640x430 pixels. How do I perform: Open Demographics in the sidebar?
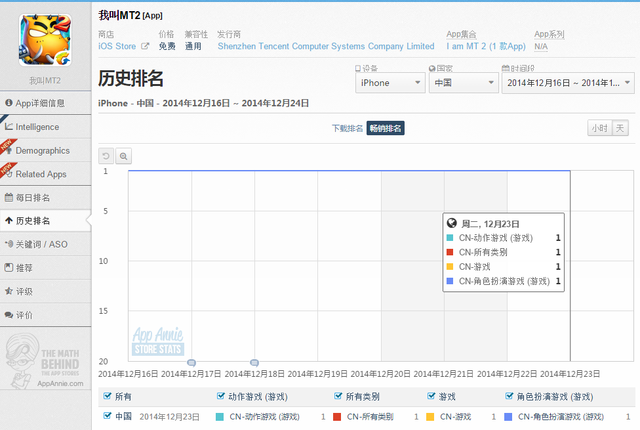coord(45,151)
